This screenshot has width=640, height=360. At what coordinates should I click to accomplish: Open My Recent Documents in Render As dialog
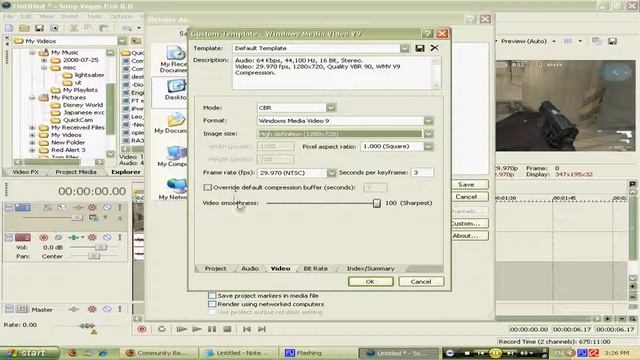[174, 60]
